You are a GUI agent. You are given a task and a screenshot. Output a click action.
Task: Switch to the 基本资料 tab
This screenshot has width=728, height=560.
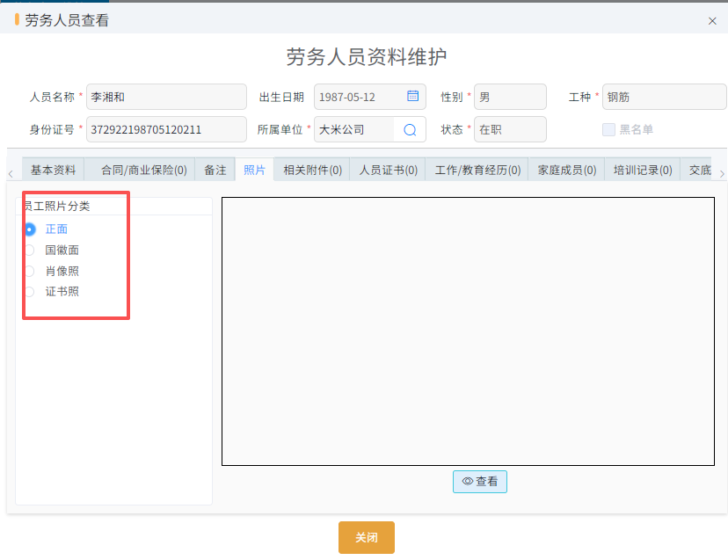tap(53, 170)
